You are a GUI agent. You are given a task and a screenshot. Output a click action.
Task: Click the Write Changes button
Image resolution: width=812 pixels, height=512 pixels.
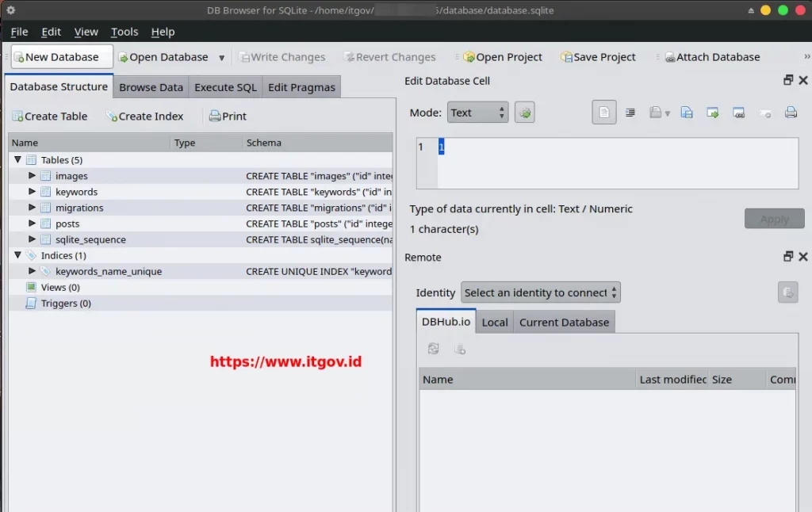click(283, 56)
